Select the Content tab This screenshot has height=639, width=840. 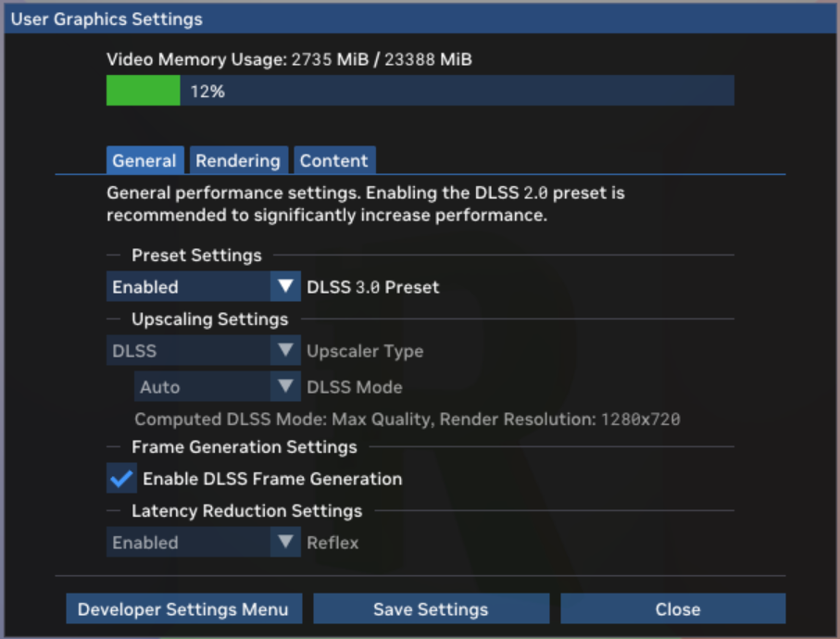334,160
